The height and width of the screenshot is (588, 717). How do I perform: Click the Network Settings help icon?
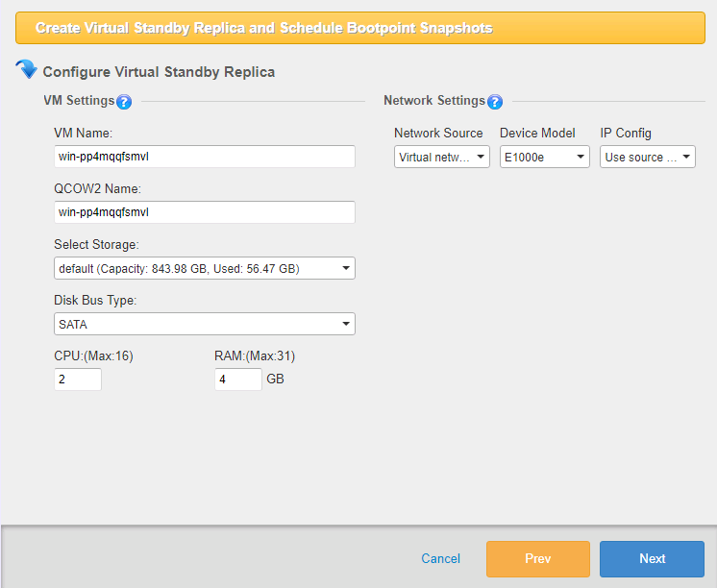(x=495, y=102)
